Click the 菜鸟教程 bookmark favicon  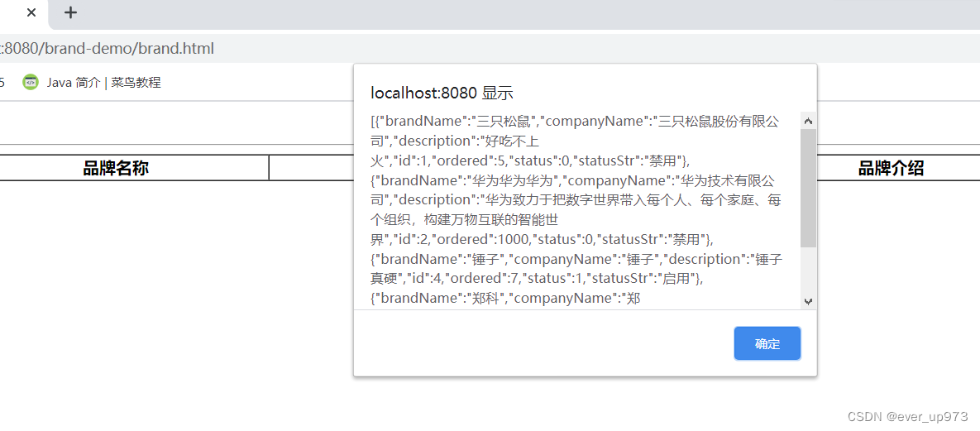pyautogui.click(x=30, y=82)
